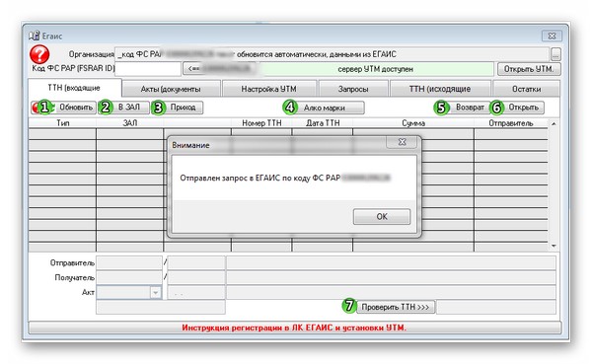The width and height of the screenshot is (592, 364).
Task: Click the table scrollbar down arrow
Action: (x=554, y=246)
